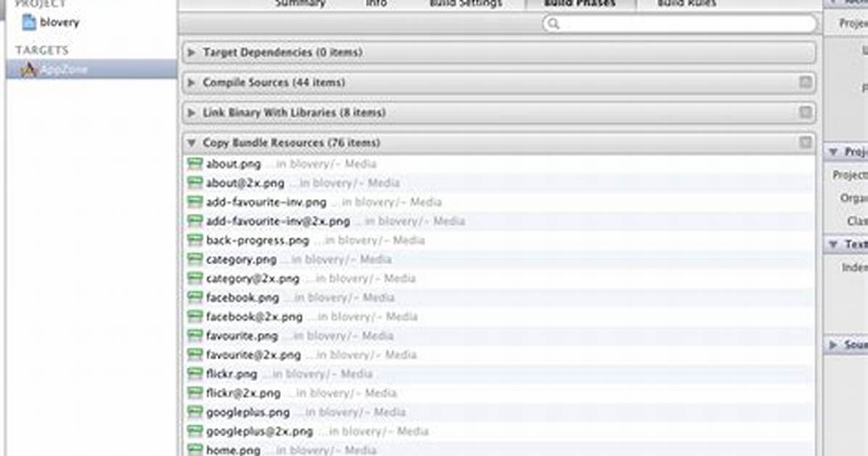Viewport: 868px width, 456px height.
Task: Select the googleplus.png file name
Action: pos(248,412)
